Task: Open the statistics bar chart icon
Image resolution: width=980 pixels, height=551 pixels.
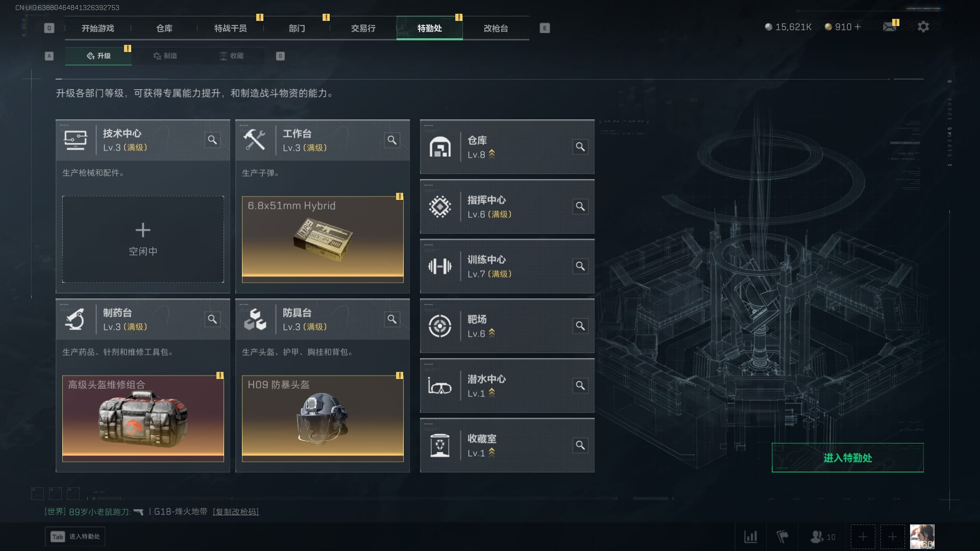Action: pyautogui.click(x=750, y=537)
